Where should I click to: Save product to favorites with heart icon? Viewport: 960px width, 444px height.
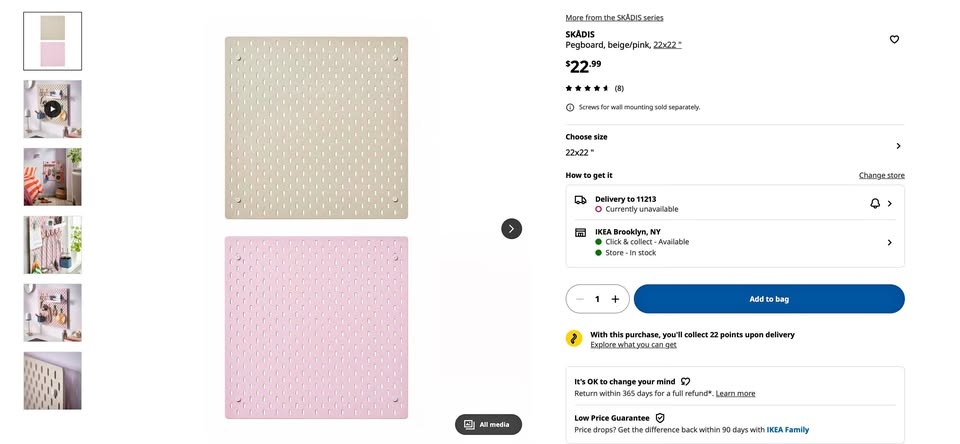pyautogui.click(x=894, y=40)
